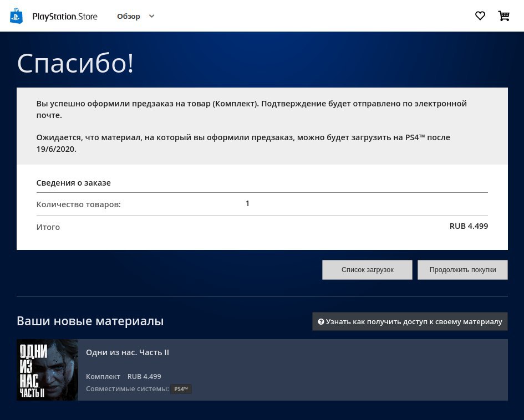Select the item price RUB 4.499 beside Комплект
This screenshot has height=420, width=524.
pyautogui.click(x=144, y=377)
